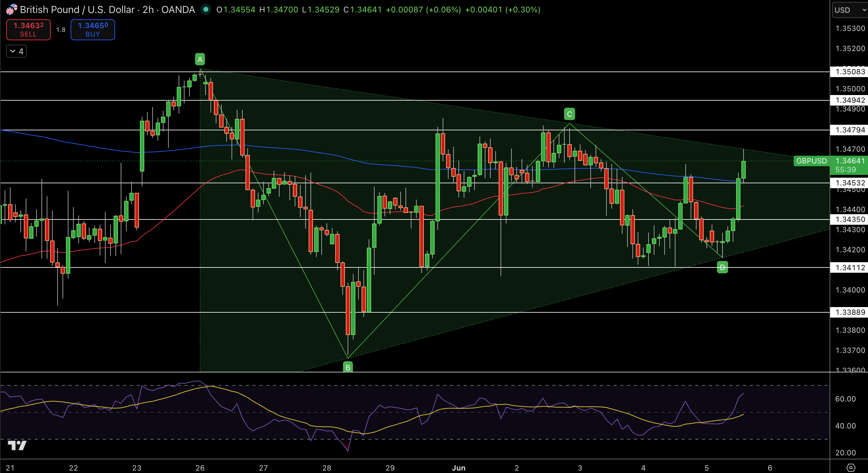Screen dimensions: 868x473
Task: Click the 1.34794 horizontal line price label
Action: pos(849,130)
